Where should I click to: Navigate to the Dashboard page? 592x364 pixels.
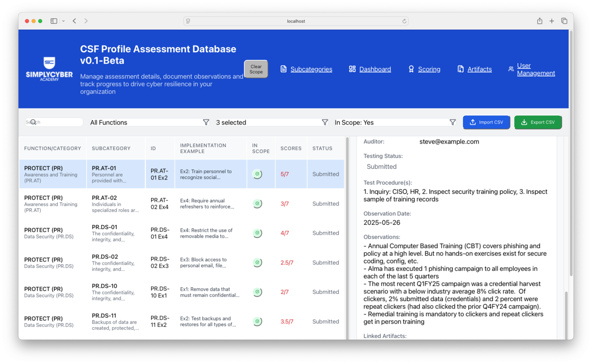375,69
